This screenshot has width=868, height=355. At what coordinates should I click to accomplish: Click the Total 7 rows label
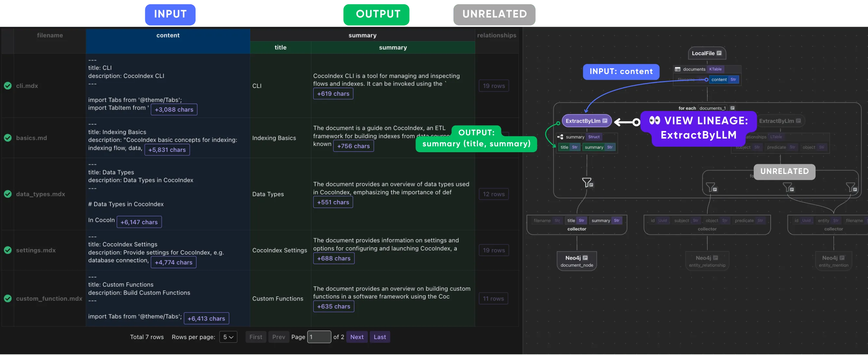(x=147, y=337)
